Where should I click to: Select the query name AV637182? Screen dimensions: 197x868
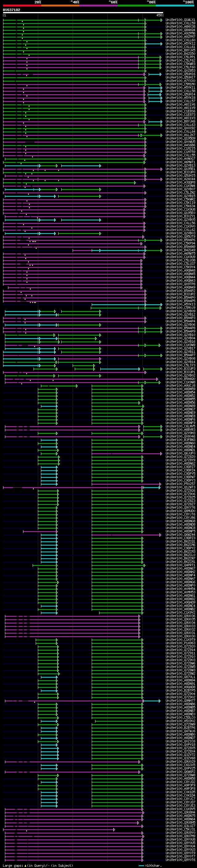pyautogui.click(x=11, y=10)
